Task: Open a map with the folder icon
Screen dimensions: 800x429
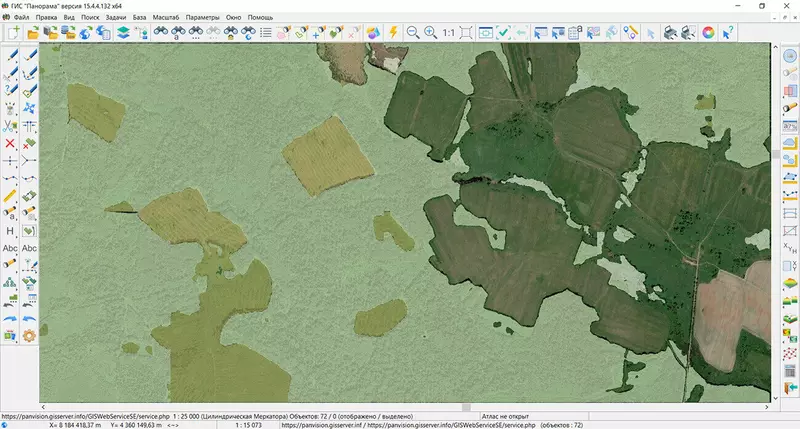Action: pos(32,33)
